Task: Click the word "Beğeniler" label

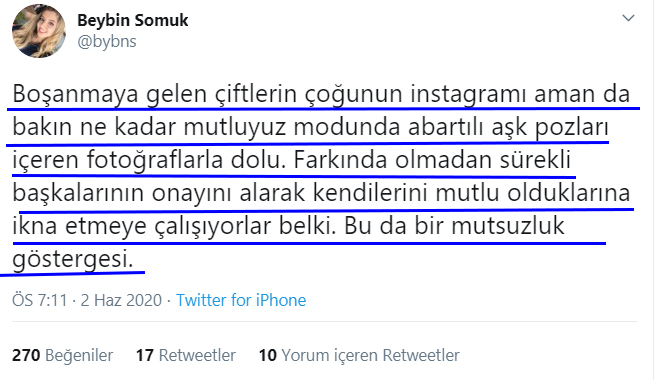Action: coord(79,355)
